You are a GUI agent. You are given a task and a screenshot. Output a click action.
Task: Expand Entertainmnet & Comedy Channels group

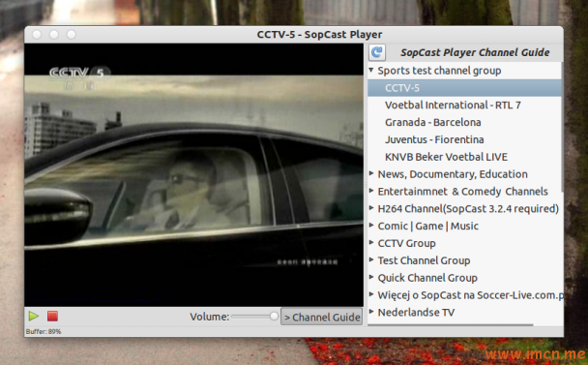pyautogui.click(x=370, y=191)
